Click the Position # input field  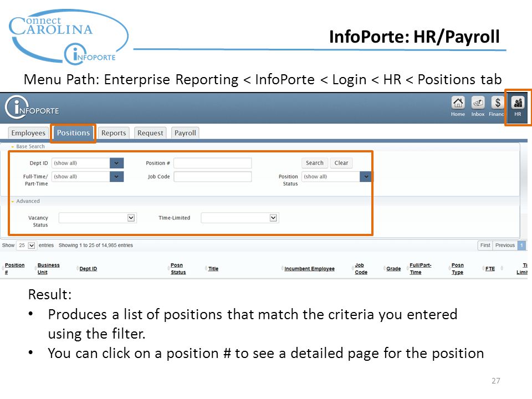pos(213,163)
